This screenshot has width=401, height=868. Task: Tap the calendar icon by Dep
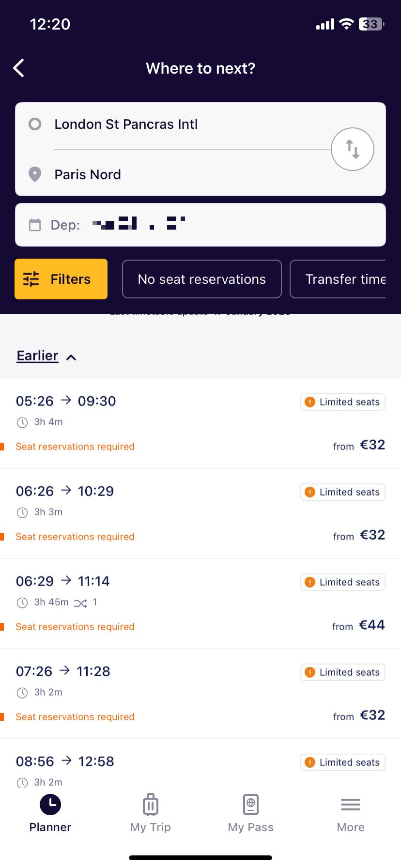[x=35, y=225]
